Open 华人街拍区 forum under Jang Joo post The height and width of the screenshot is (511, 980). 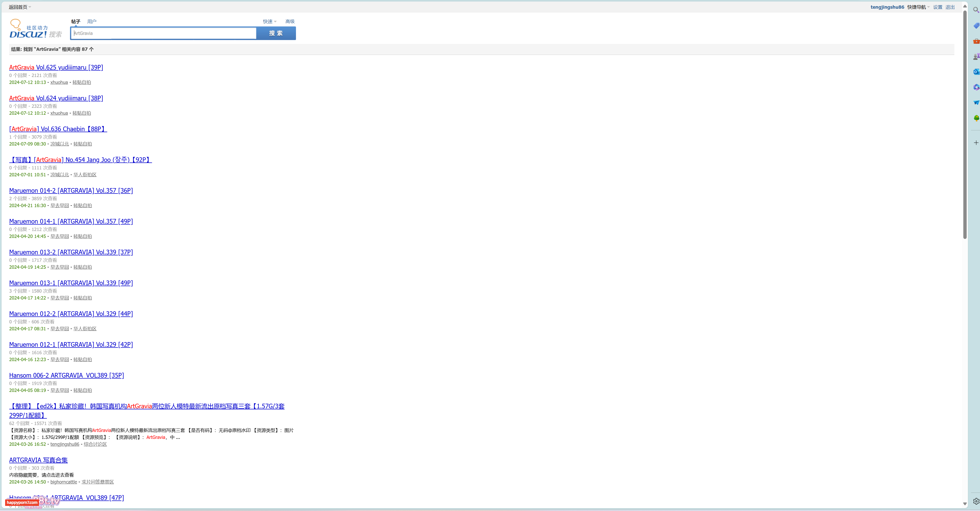coord(85,175)
